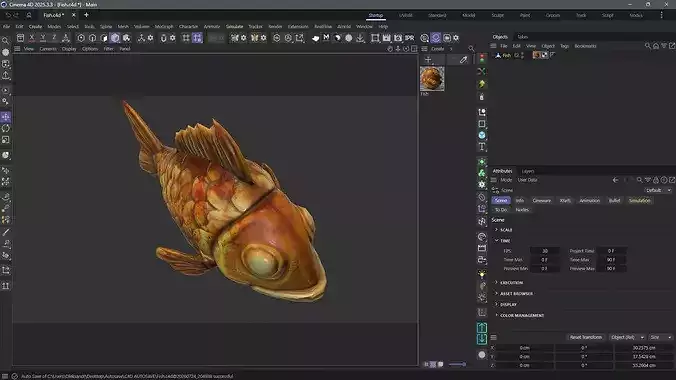Open the Attributes Mode menu
The height and width of the screenshot is (380, 676).
(x=506, y=180)
